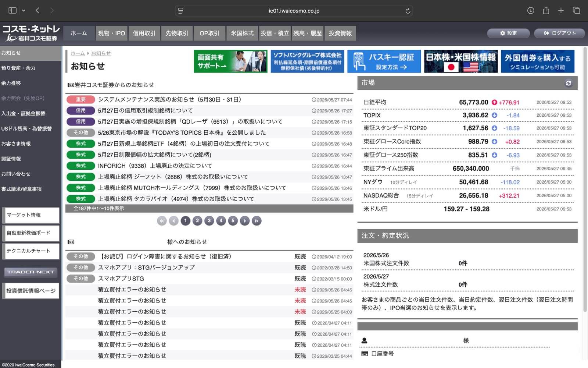Switch to 残高・履歴 tab
Viewport: 588px width, 368px height.
[x=308, y=33]
